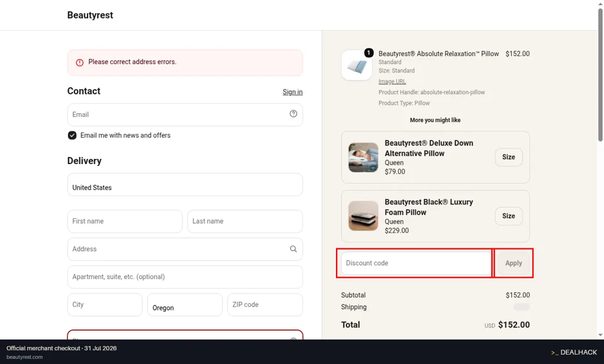Click the Apply discount button

(513, 263)
